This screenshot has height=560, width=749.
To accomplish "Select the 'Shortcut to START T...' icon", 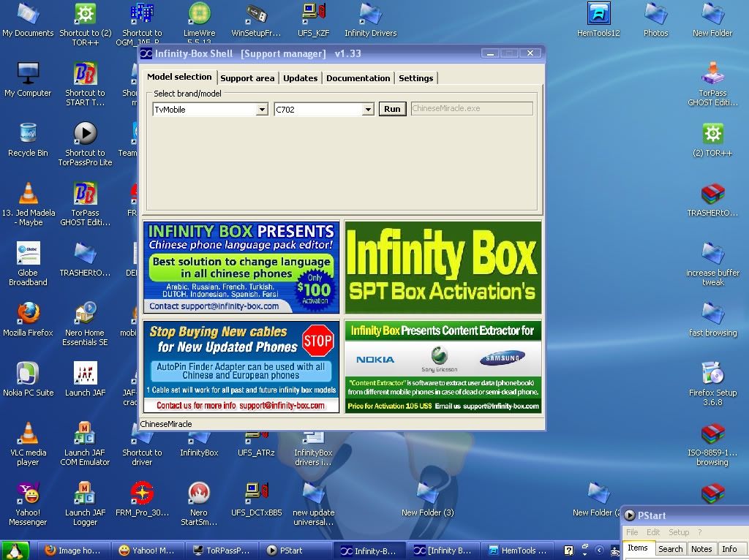I will pyautogui.click(x=85, y=84).
